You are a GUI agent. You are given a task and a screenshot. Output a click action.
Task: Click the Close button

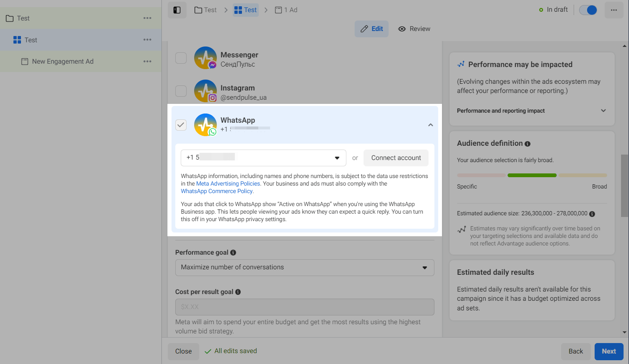184,351
